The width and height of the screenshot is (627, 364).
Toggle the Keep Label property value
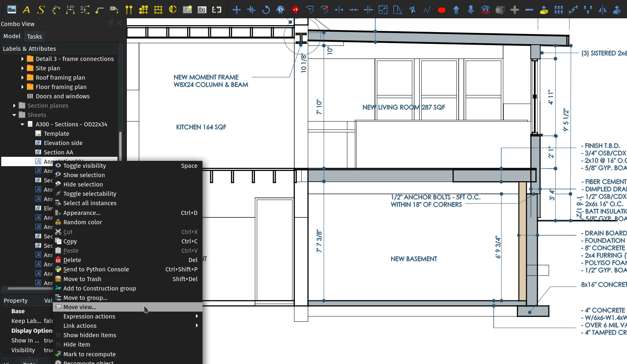49,321
